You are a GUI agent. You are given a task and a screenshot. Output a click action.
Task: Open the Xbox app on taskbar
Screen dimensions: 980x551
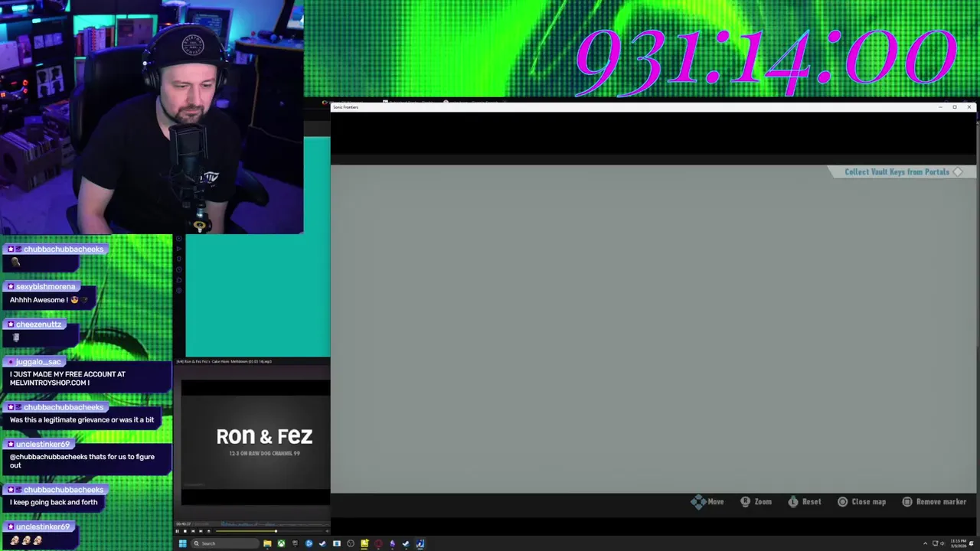pos(281,543)
